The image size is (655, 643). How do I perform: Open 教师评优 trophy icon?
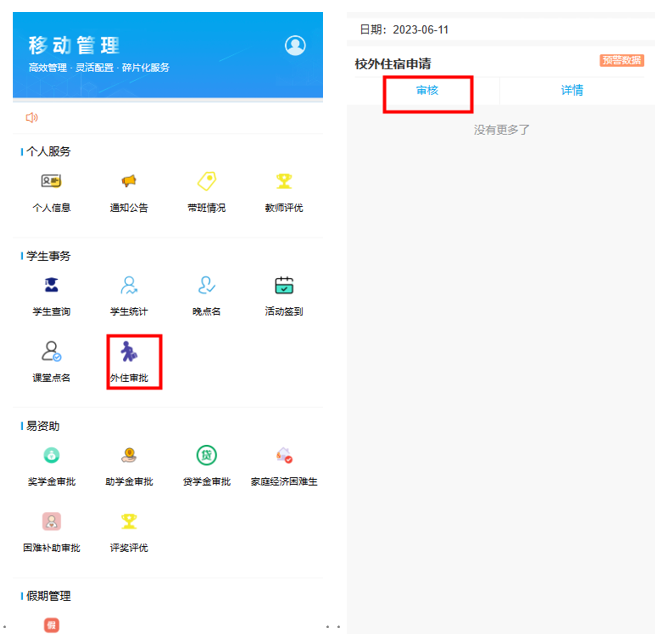284,182
